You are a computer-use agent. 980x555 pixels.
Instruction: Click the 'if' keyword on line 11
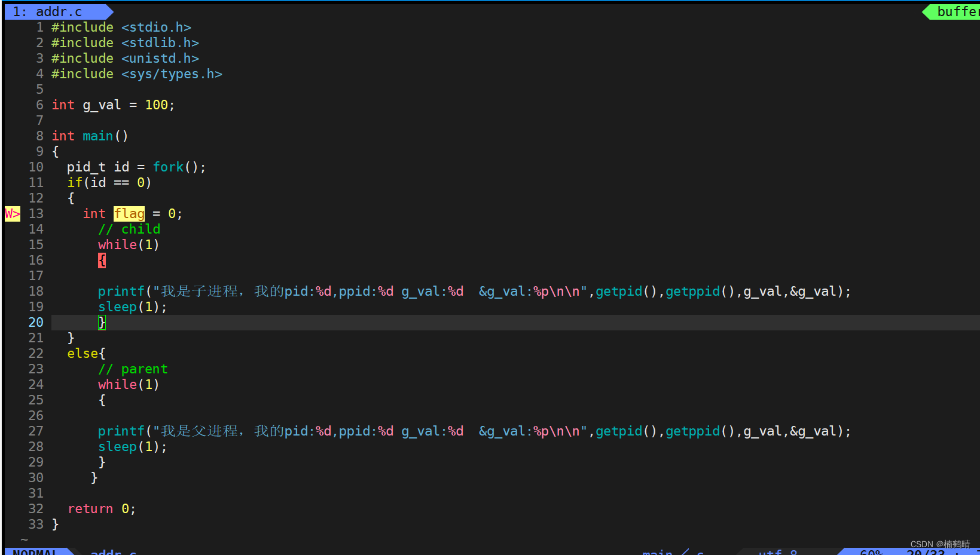coord(75,182)
